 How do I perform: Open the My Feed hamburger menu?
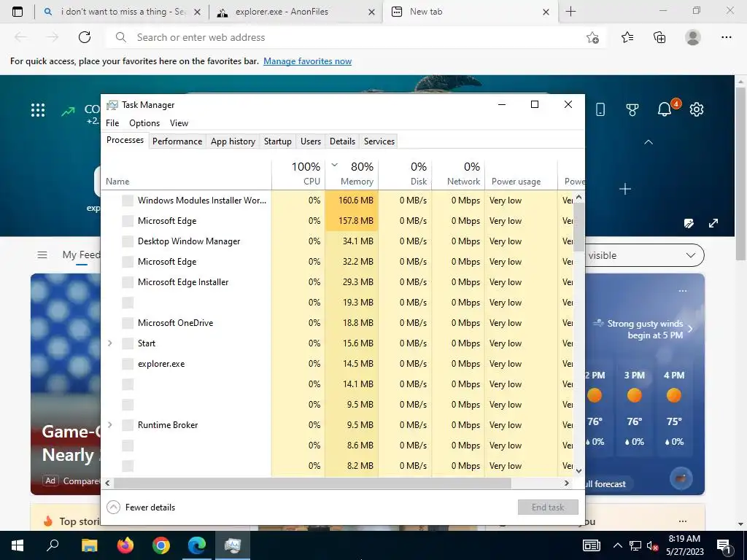tap(42, 254)
